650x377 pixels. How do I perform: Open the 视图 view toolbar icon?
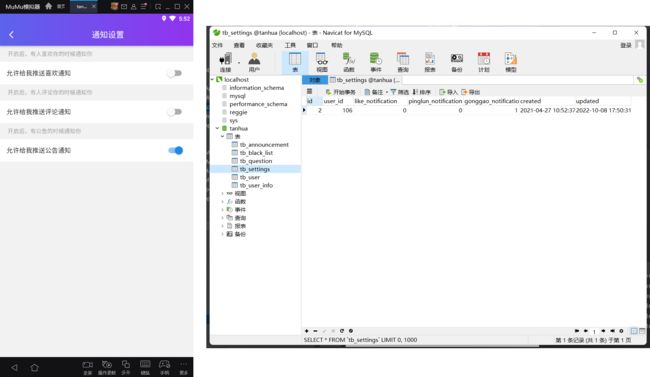322,62
